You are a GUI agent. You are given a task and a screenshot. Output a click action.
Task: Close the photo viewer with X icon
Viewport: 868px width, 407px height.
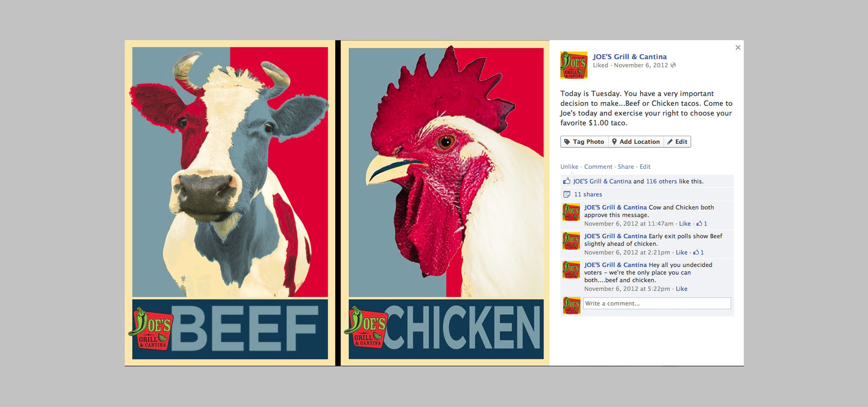[x=738, y=48]
